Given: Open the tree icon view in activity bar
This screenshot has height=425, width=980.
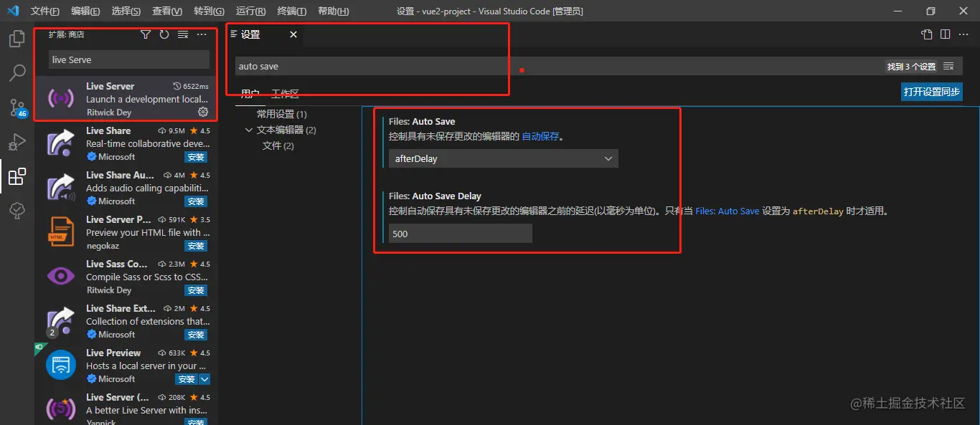Looking at the screenshot, I should click(x=17, y=211).
